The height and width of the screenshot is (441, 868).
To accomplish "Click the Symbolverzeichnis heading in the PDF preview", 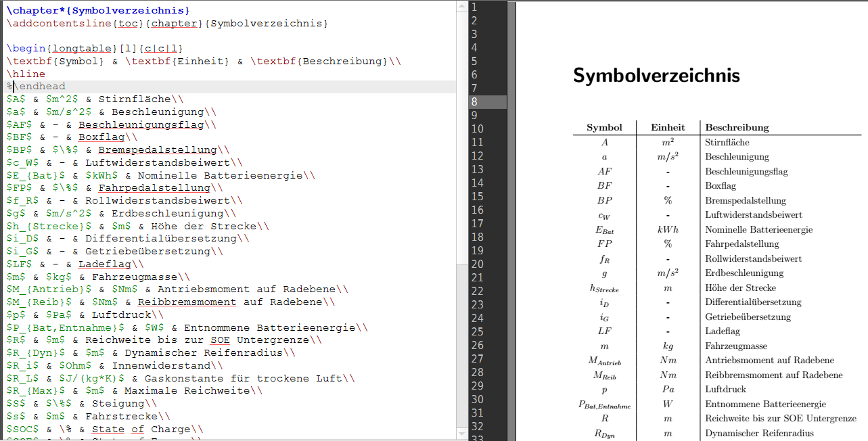I will point(656,75).
